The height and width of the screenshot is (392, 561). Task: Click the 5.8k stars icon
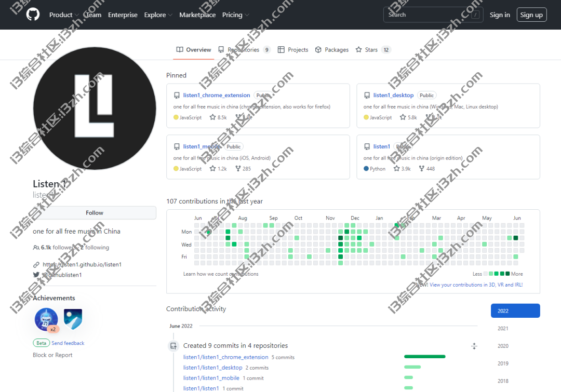[403, 117]
